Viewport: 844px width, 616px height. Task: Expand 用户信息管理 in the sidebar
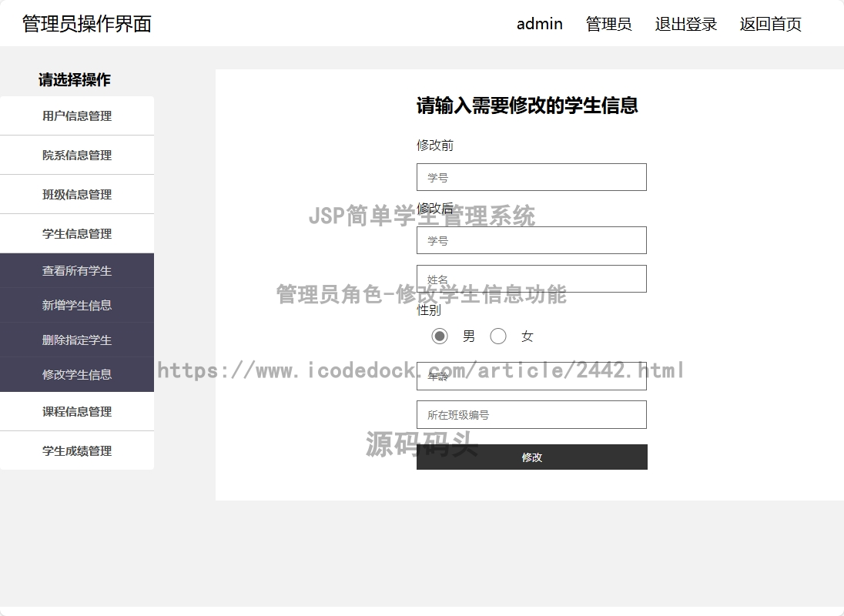(x=77, y=115)
